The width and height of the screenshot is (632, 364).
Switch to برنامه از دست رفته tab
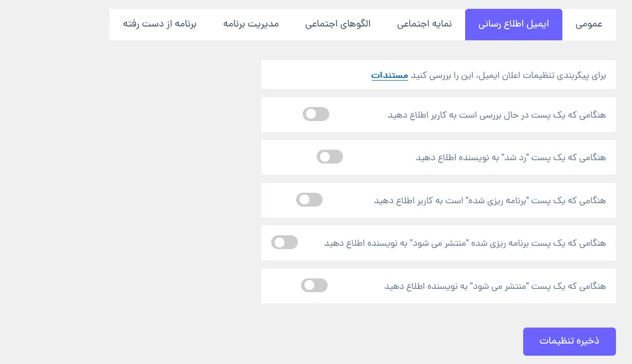[x=160, y=24]
